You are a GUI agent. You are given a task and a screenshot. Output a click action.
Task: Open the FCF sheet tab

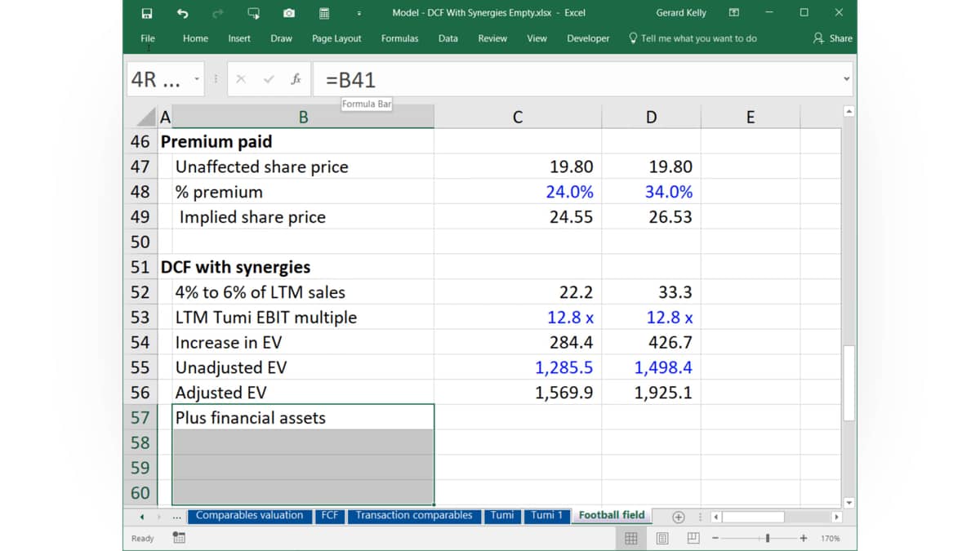click(329, 515)
